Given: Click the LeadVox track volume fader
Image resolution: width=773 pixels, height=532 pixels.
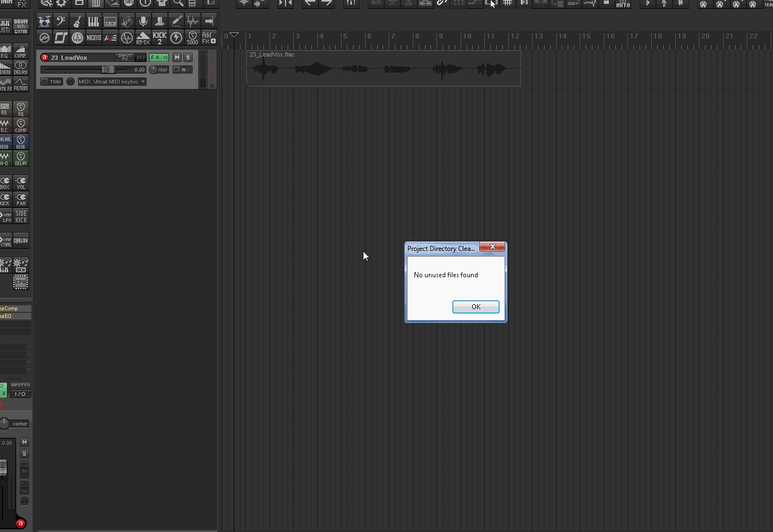Looking at the screenshot, I should tap(108, 70).
